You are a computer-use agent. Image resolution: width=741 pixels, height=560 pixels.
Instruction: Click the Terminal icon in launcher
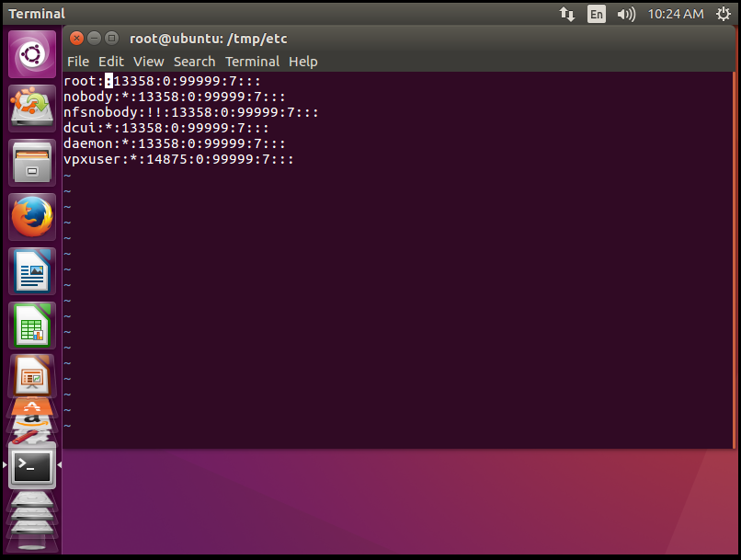pyautogui.click(x=32, y=466)
